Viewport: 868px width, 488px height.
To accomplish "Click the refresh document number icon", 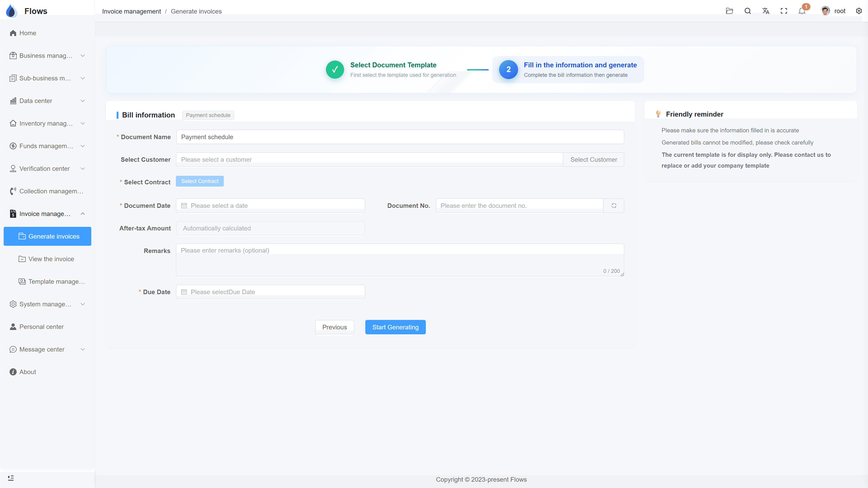I will point(614,206).
